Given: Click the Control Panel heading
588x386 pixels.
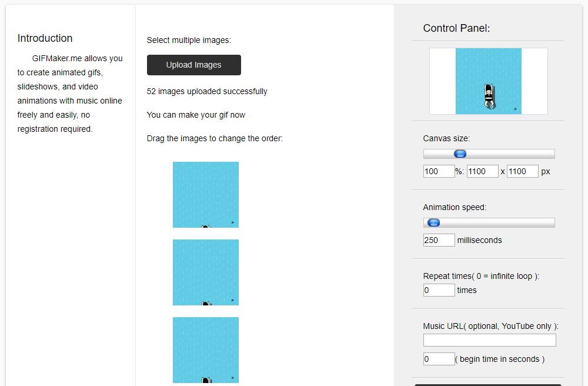Looking at the screenshot, I should [x=456, y=28].
